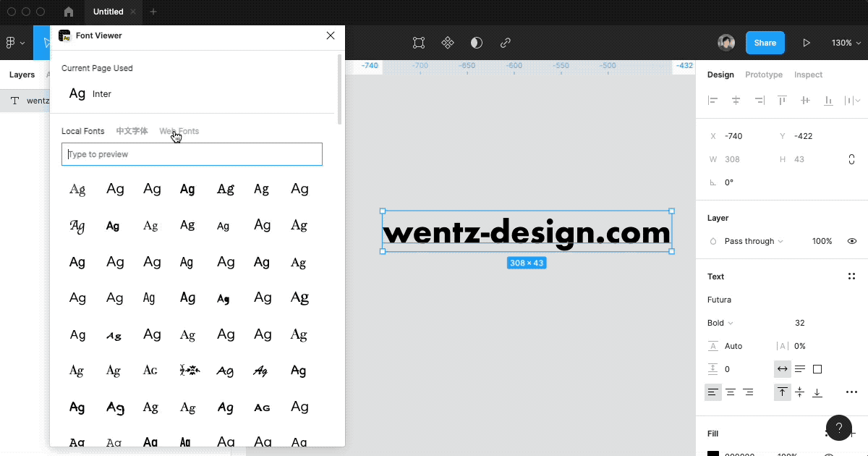Screen dimensions: 868x456
Task: Toggle layer visibility eye icon in Layer panel
Action: [x=852, y=241]
